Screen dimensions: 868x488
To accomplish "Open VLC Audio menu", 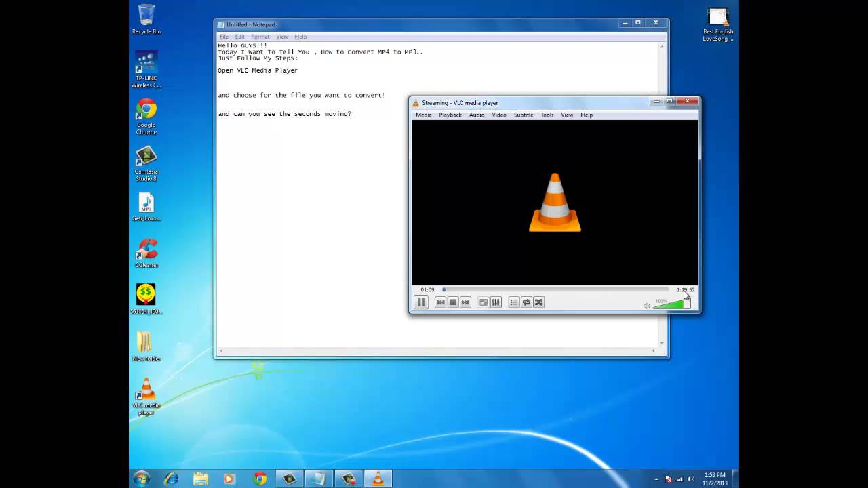I will pos(477,115).
